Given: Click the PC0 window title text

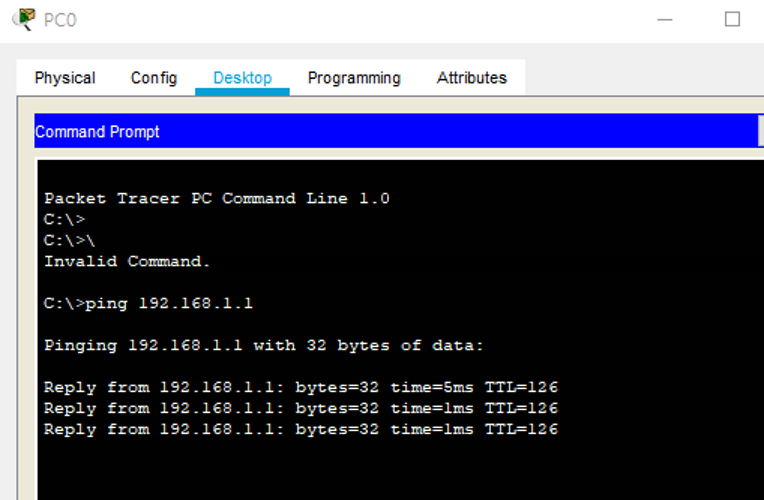Looking at the screenshot, I should tap(60, 20).
